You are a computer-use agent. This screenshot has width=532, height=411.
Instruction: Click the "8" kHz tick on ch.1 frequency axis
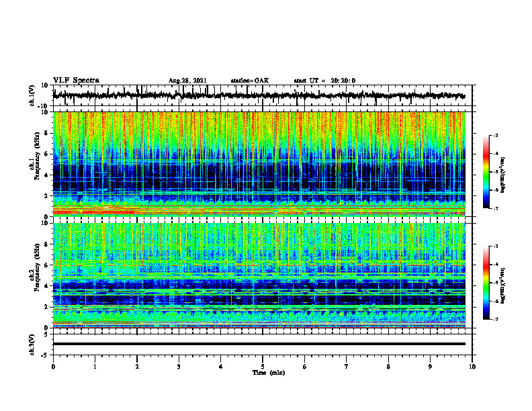46,133
